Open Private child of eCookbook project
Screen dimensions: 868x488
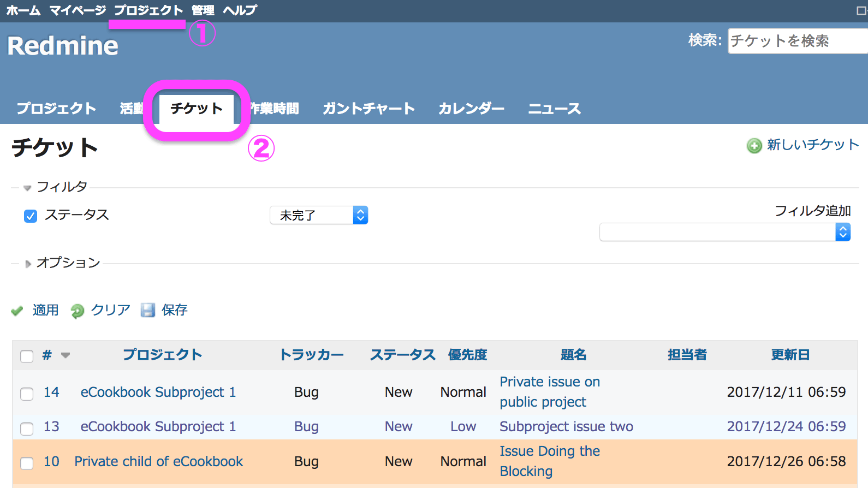click(x=159, y=461)
